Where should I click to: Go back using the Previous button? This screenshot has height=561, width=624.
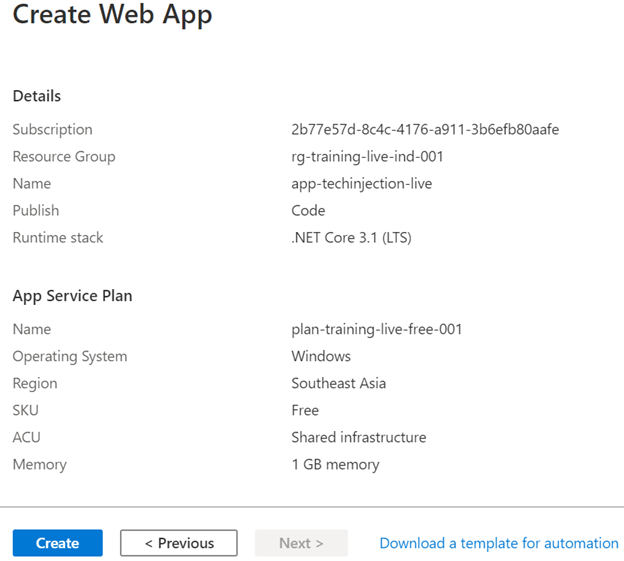[x=179, y=543]
